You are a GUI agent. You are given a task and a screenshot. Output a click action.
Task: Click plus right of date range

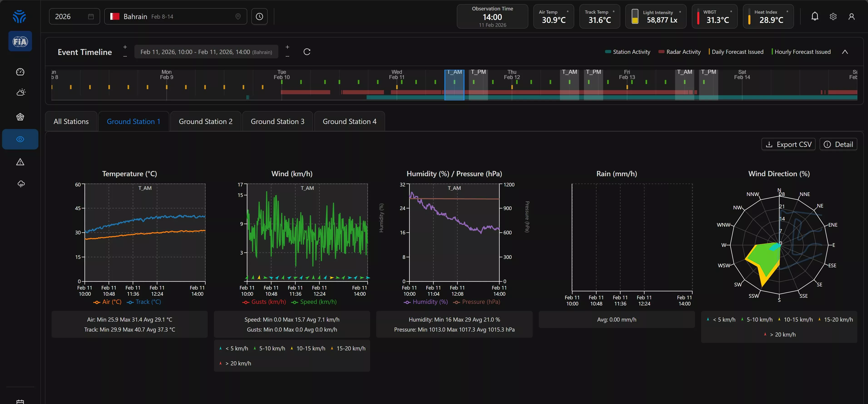coord(287,47)
